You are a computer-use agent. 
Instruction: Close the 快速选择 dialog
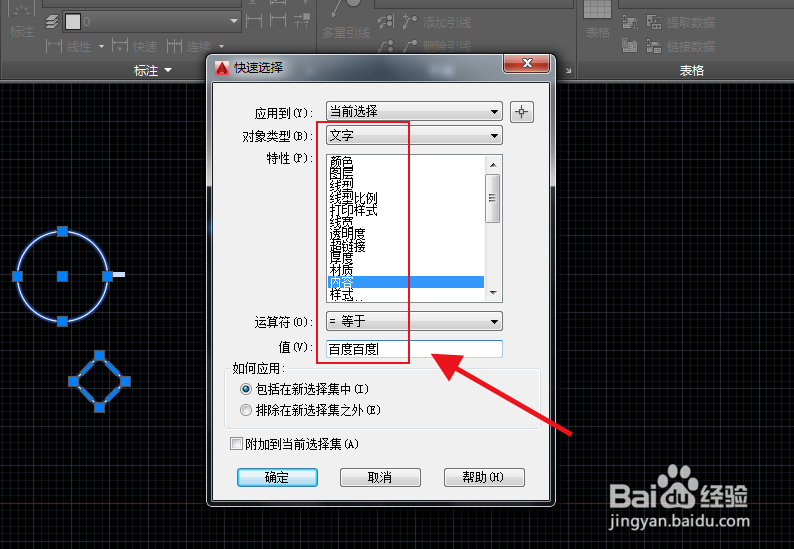click(x=527, y=63)
